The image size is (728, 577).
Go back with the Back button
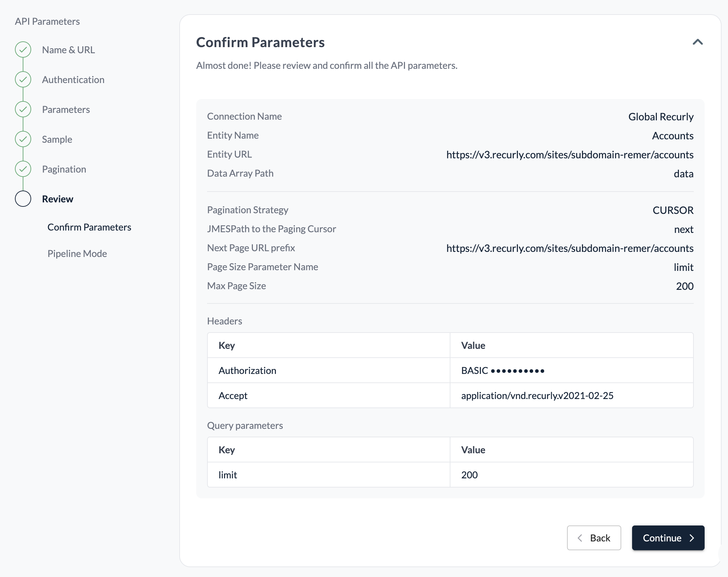[594, 538]
